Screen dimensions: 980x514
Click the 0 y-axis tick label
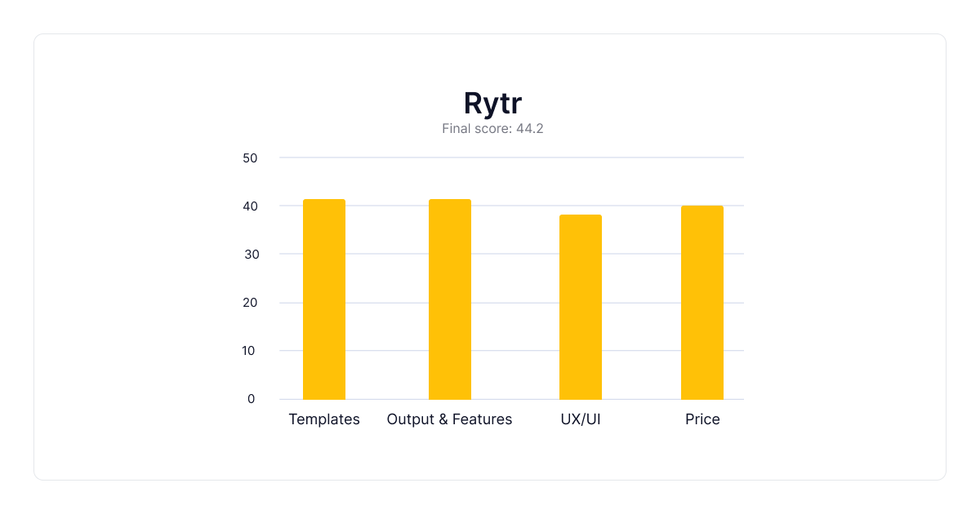pos(252,399)
